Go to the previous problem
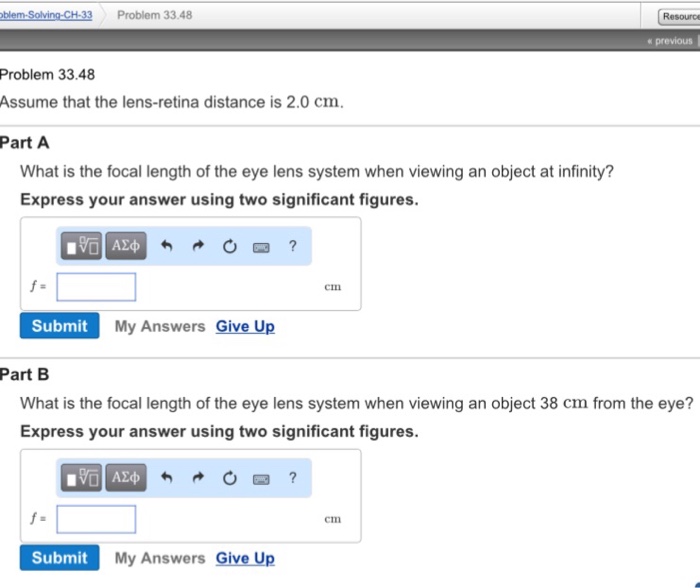Image resolution: width=700 pixels, height=588 pixels. (x=670, y=41)
